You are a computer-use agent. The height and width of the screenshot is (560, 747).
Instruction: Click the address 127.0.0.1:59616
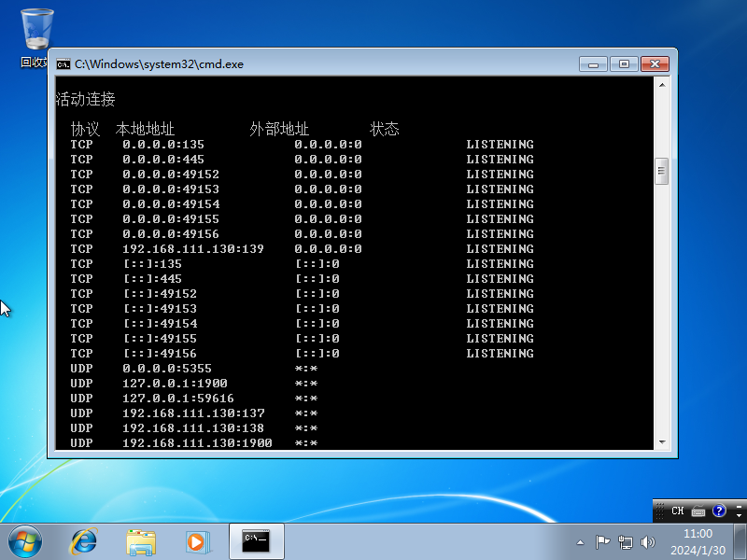(178, 399)
